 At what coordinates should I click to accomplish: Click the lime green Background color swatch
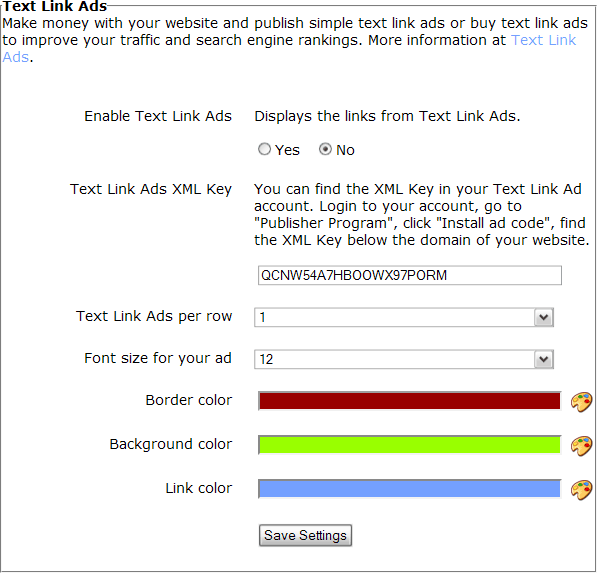pos(410,445)
